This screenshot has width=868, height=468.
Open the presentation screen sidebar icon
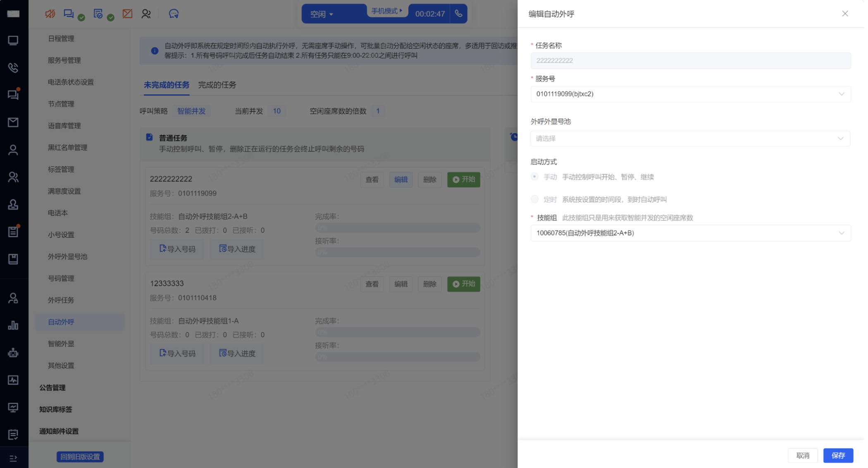13,407
